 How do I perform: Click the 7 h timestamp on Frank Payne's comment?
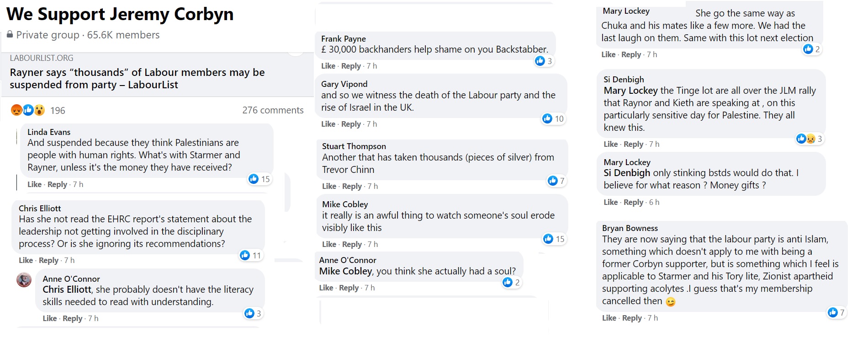371,66
